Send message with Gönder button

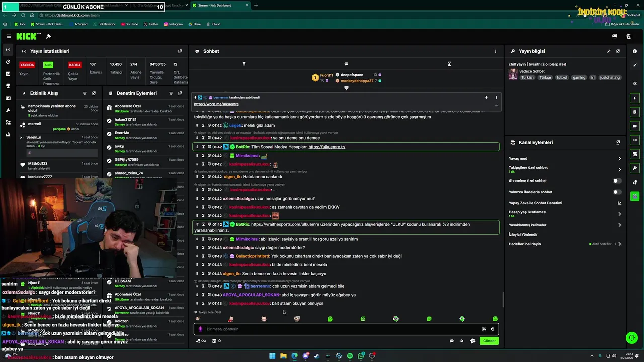coord(489,341)
